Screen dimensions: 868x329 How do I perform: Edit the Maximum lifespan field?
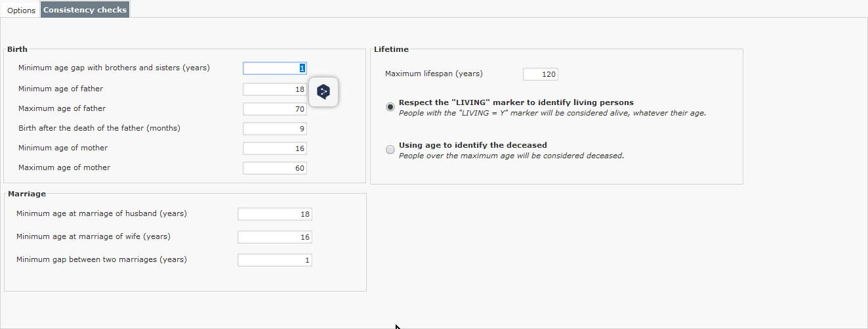point(541,74)
